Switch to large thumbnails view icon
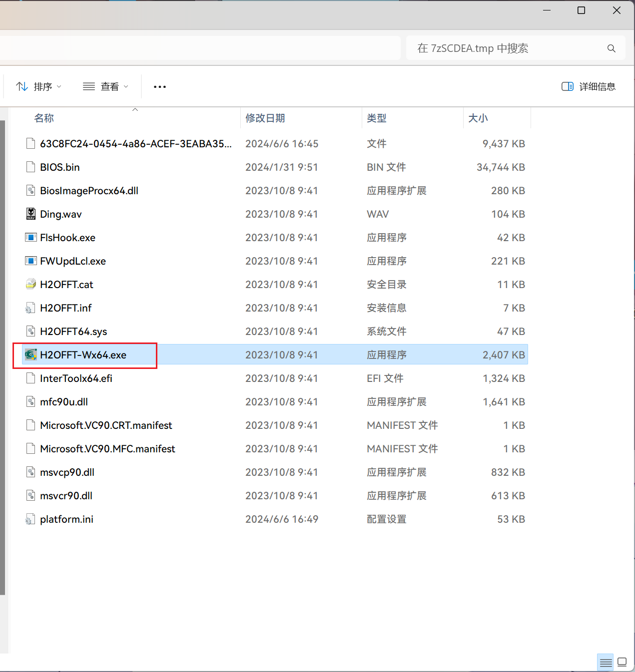This screenshot has width=635, height=672. click(622, 663)
